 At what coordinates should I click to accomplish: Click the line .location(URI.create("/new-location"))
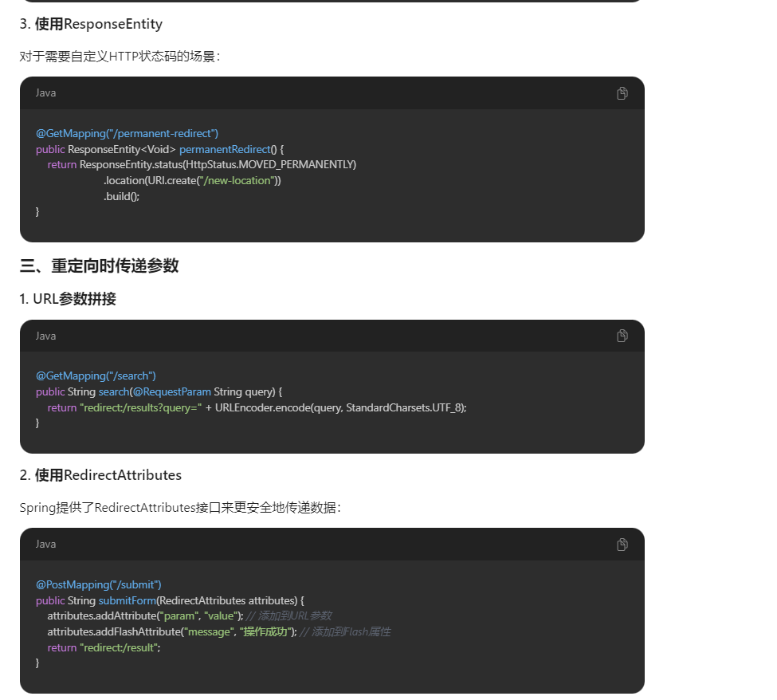pyautogui.click(x=192, y=180)
